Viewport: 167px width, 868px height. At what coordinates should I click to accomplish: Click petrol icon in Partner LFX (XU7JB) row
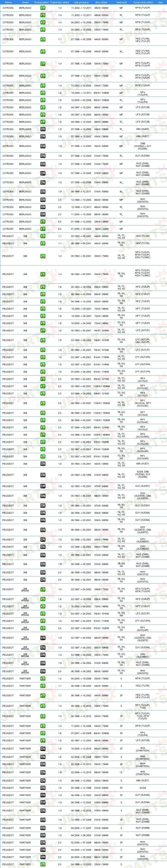43,741
